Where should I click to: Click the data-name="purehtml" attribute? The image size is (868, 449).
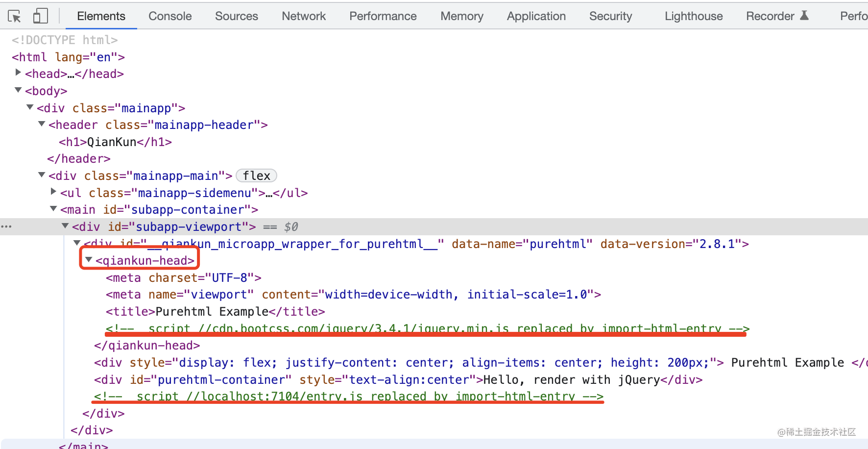522,244
